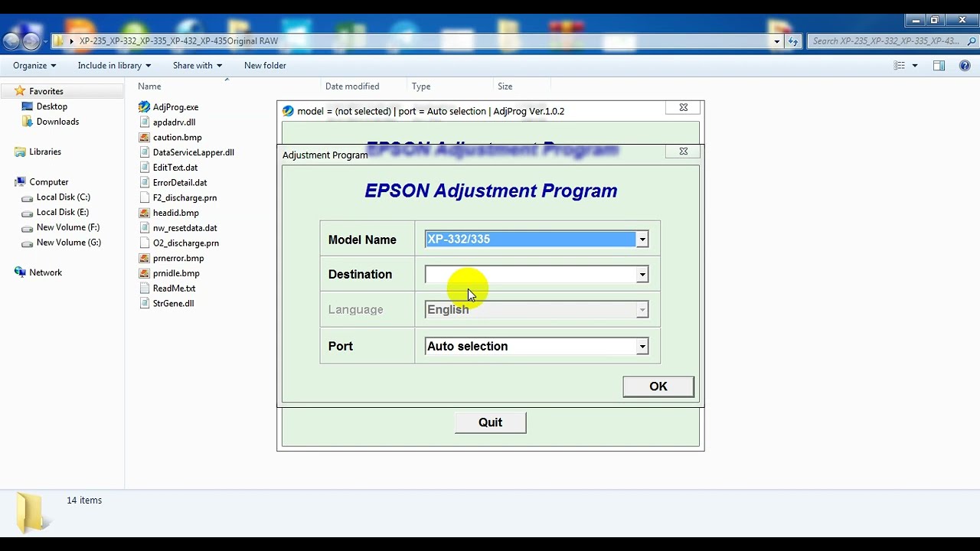The image size is (980, 551).
Task: Click the AdjProg.exe file icon
Action: tap(144, 107)
